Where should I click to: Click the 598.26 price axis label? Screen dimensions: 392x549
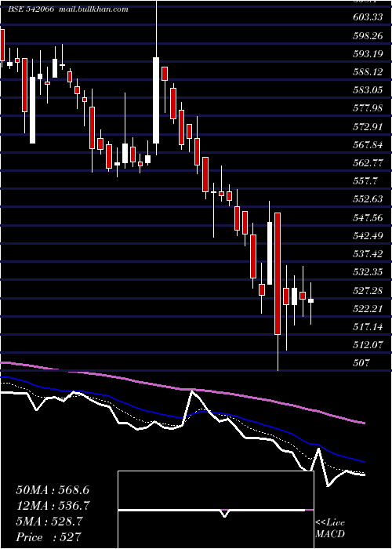pyautogui.click(x=368, y=35)
